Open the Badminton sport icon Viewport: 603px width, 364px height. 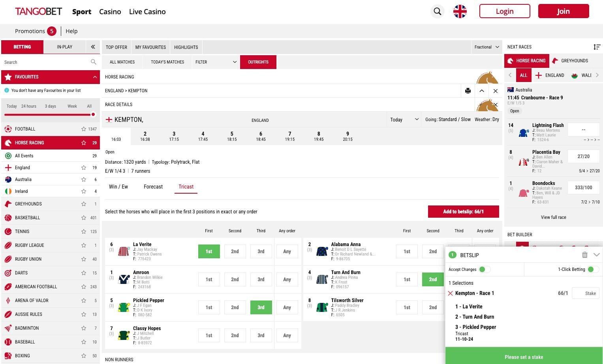[x=8, y=328]
